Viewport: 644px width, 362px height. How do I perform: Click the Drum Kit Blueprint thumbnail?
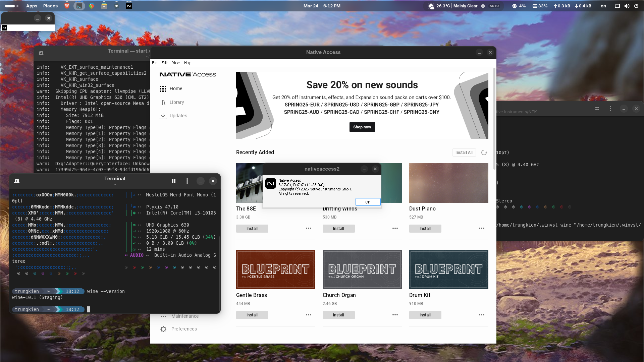point(449,269)
